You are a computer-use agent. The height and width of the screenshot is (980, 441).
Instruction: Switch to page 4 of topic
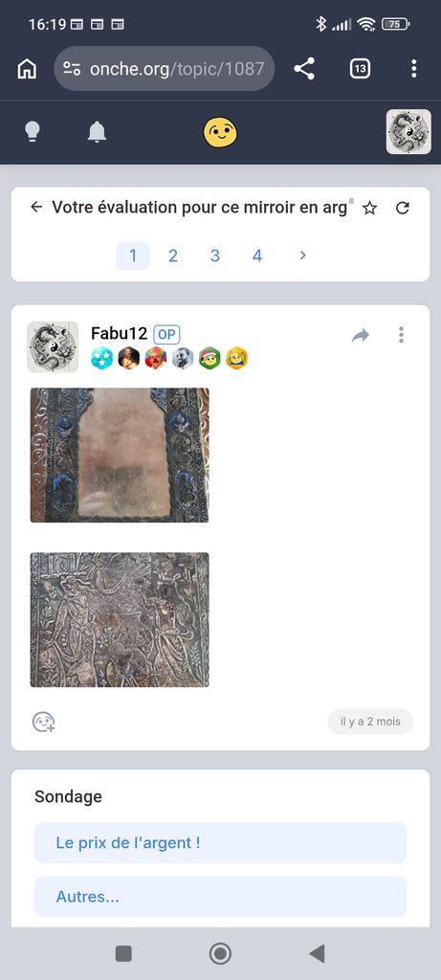pyautogui.click(x=256, y=256)
